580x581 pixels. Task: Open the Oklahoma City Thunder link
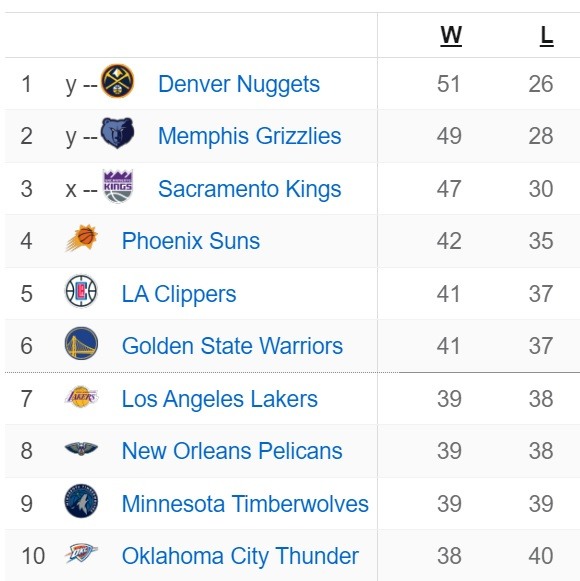click(241, 556)
